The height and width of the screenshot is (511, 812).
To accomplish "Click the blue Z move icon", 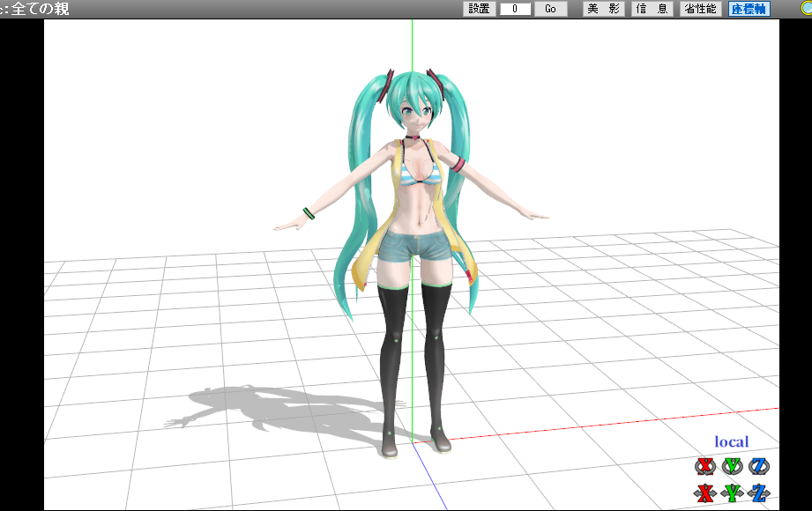I will pos(758,492).
